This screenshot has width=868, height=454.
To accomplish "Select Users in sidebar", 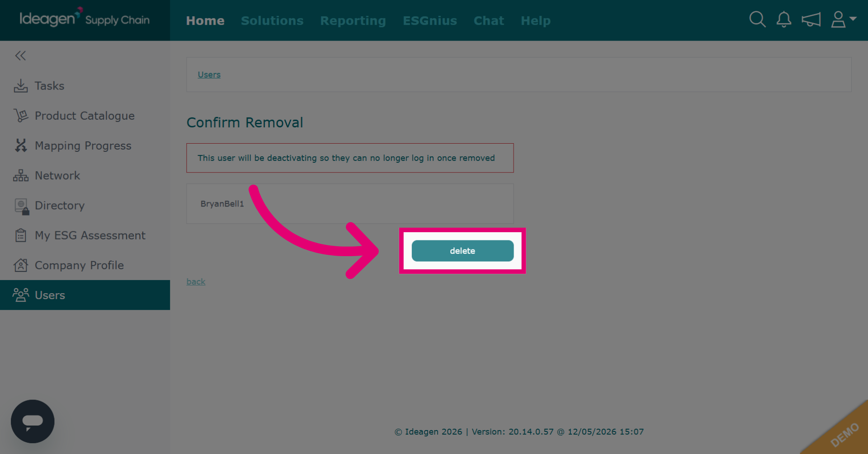I will click(x=85, y=295).
